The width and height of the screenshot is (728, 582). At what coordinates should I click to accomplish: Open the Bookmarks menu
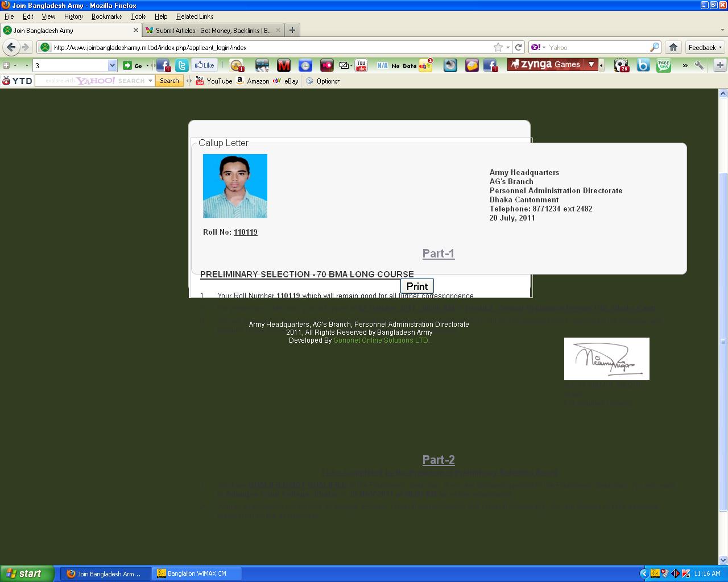click(106, 16)
